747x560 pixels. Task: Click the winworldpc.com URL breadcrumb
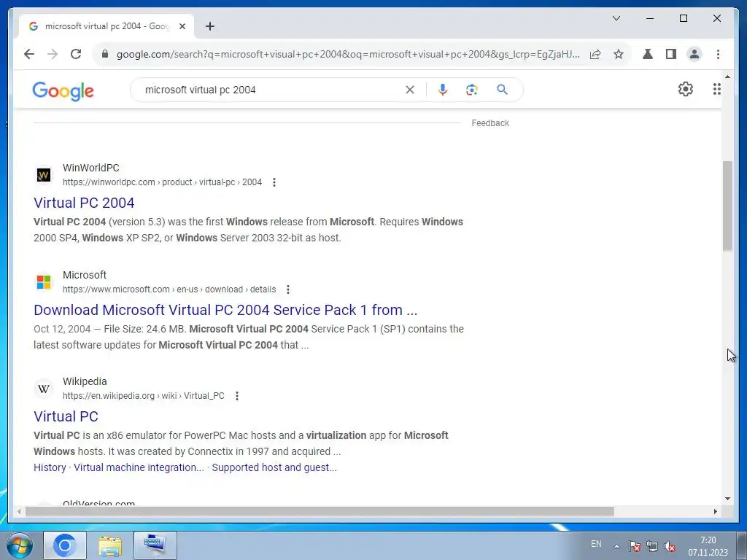pyautogui.click(x=162, y=182)
